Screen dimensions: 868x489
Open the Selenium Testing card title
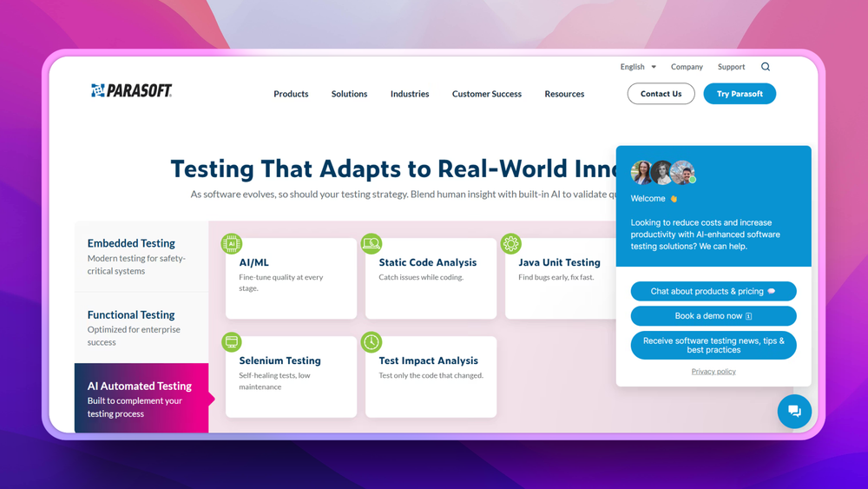[x=279, y=360]
